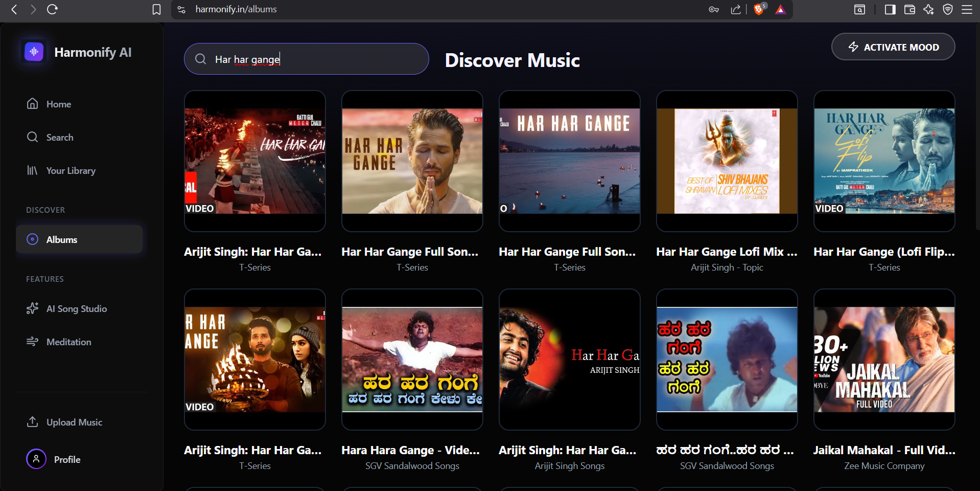Click the lightning bolt icon in Activate Mood
The image size is (980, 491).
click(853, 47)
